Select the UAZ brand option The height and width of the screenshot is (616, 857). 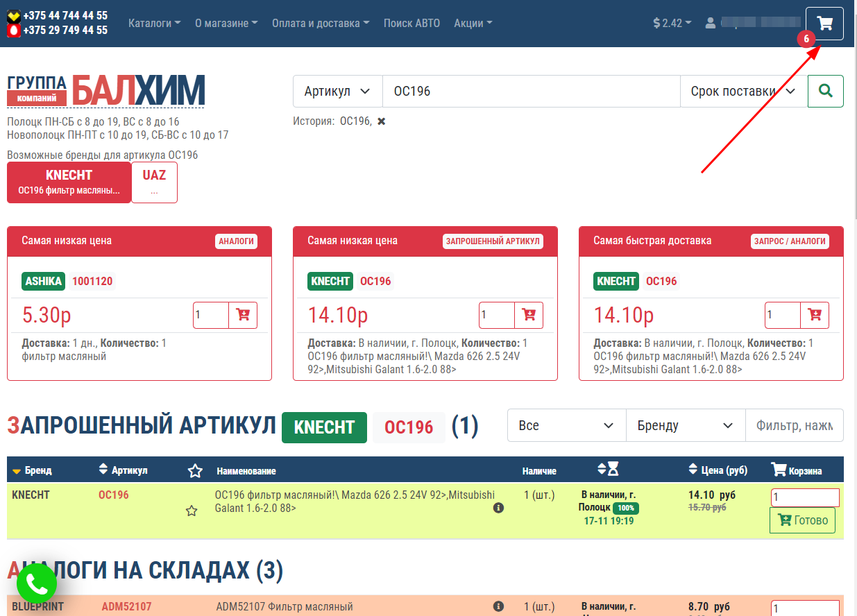154,182
